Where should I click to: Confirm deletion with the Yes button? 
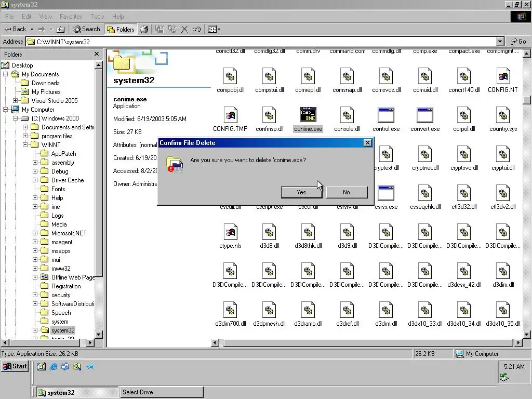(301, 192)
